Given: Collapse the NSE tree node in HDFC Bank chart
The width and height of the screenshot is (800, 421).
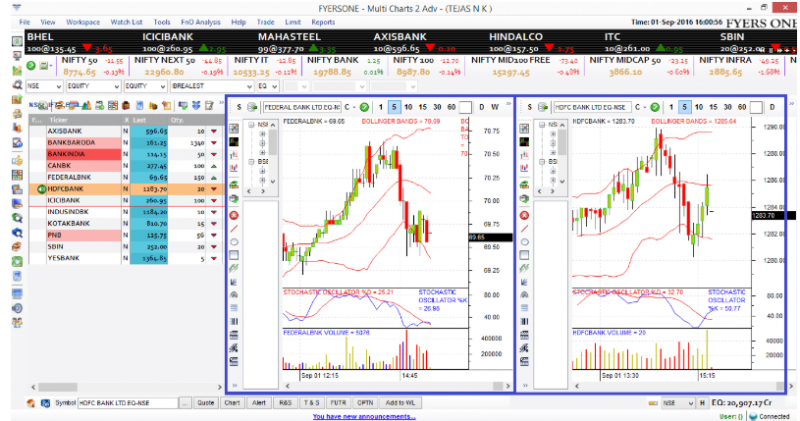Looking at the screenshot, I should (x=542, y=125).
